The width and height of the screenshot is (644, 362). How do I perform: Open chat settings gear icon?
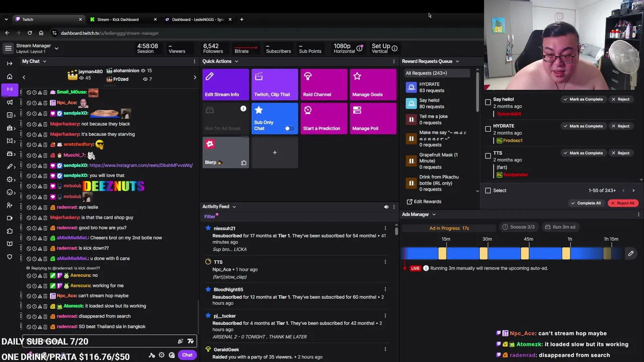(162, 355)
